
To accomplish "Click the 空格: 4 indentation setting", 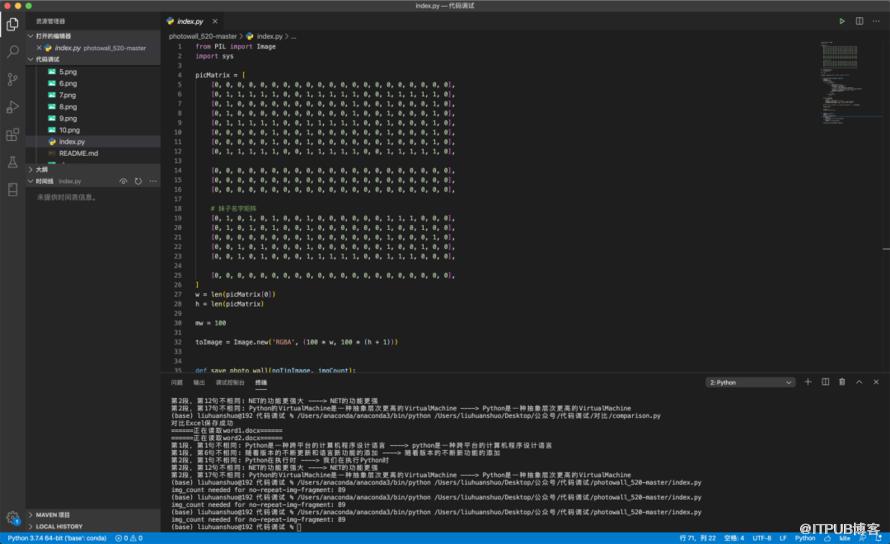I will click(734, 538).
